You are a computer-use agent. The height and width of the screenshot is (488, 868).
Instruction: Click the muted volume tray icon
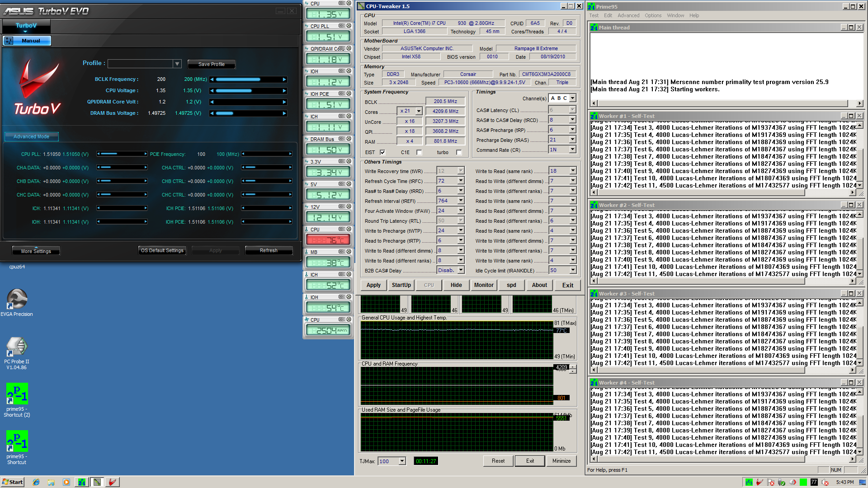pos(825,482)
